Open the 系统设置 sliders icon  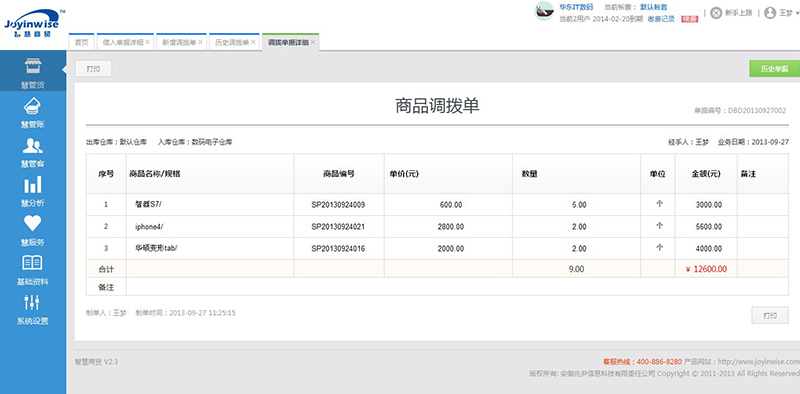coord(33,303)
